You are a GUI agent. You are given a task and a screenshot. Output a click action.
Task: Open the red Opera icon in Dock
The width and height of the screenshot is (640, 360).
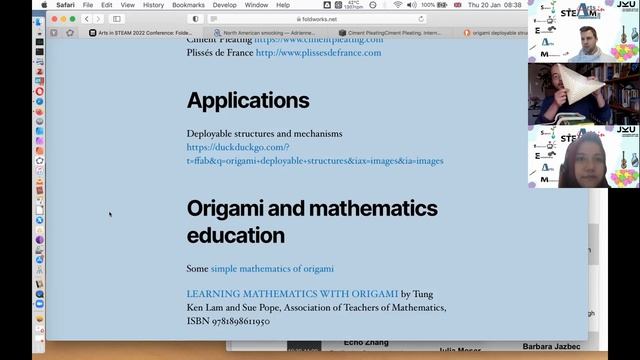point(39,91)
